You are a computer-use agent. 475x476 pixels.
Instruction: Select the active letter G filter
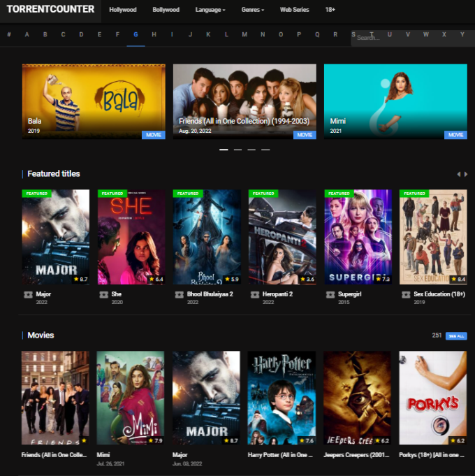coord(136,34)
